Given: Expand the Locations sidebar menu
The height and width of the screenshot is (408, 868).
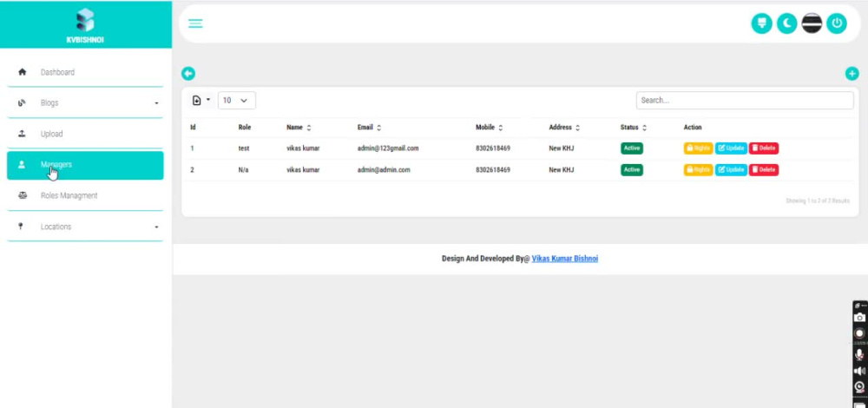Looking at the screenshot, I should coord(85,227).
